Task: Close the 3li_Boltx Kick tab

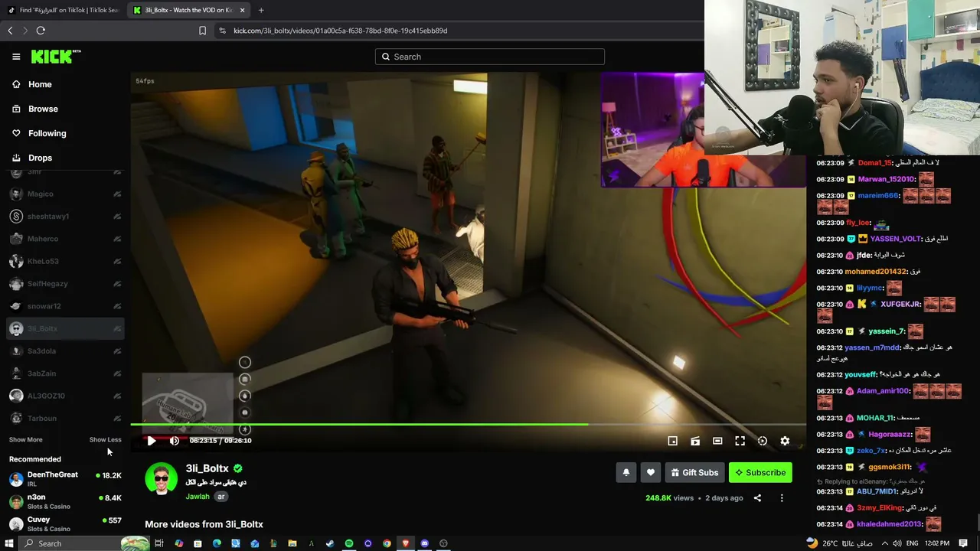Action: [243, 10]
